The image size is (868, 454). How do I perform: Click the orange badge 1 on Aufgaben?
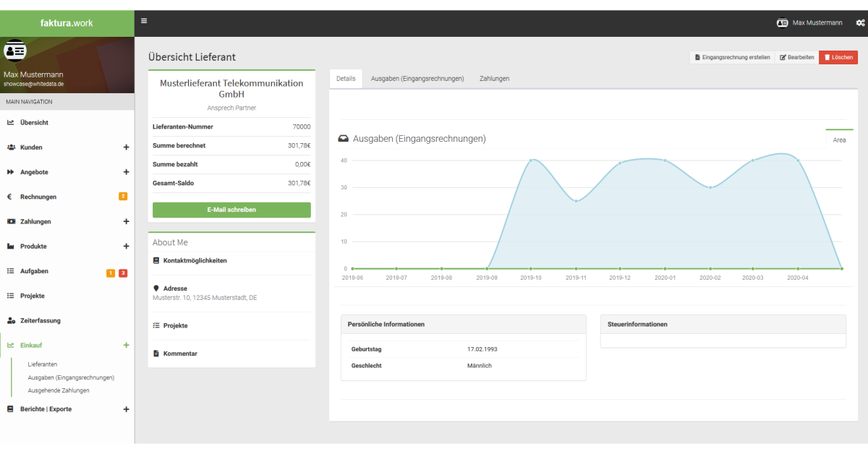pos(111,273)
